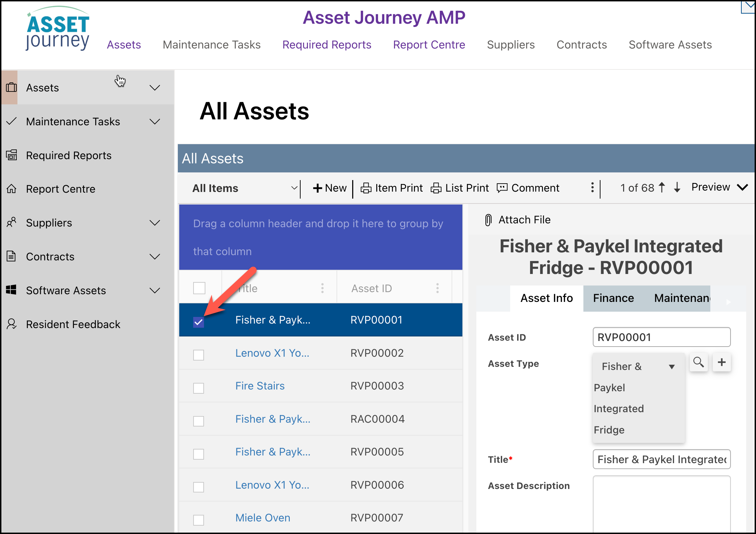Screen dimensions: 756x534
Task: Open Suppliers in the top navigation
Action: 511,45
